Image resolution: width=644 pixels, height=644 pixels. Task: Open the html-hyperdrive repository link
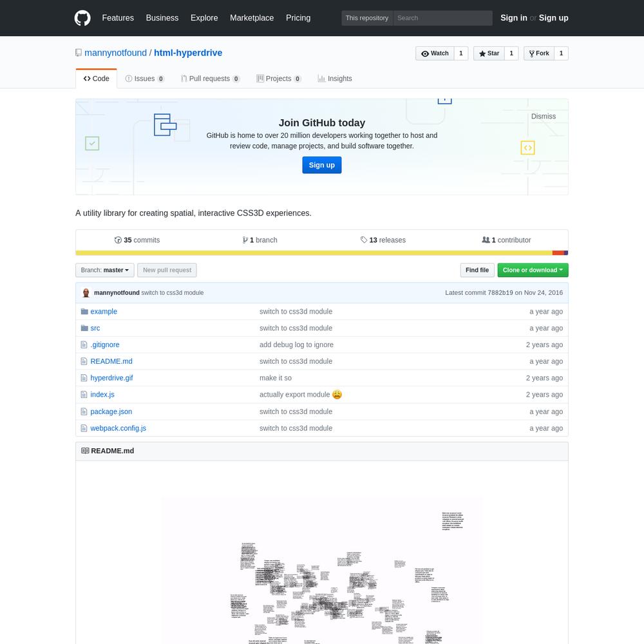coord(188,53)
